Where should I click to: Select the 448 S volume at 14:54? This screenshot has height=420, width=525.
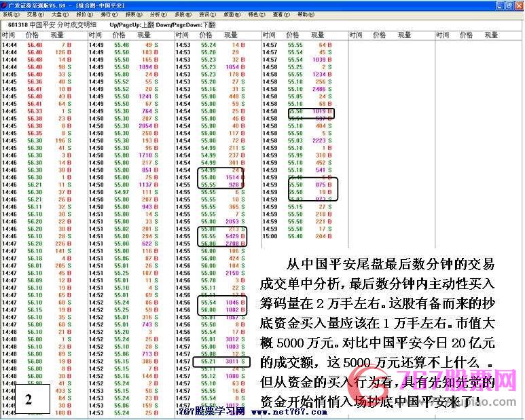237,96
